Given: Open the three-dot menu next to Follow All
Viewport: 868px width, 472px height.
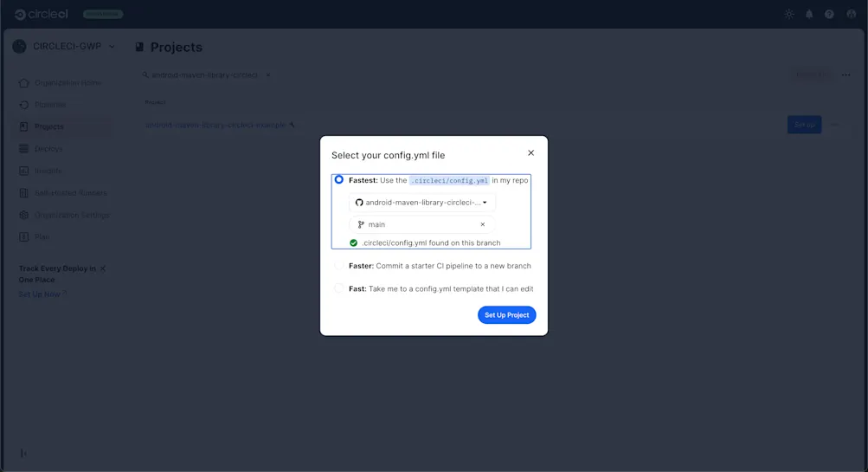Looking at the screenshot, I should tap(845, 74).
